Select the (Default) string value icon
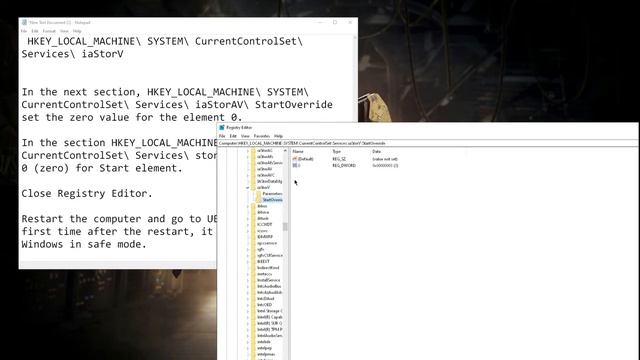 click(295, 159)
